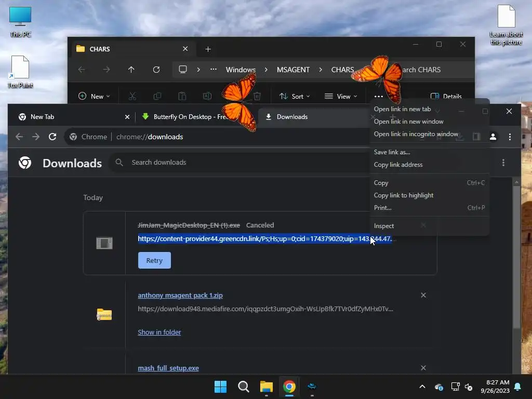Click the PC icon in Explorer address bar

coord(183,70)
